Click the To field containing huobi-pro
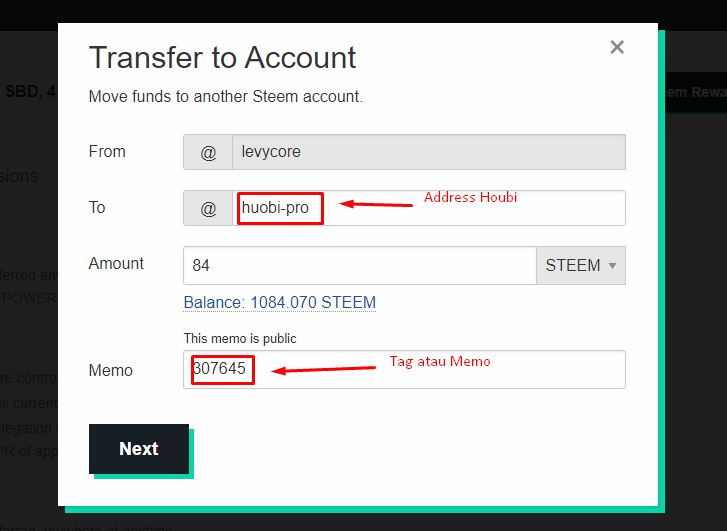 [428, 208]
